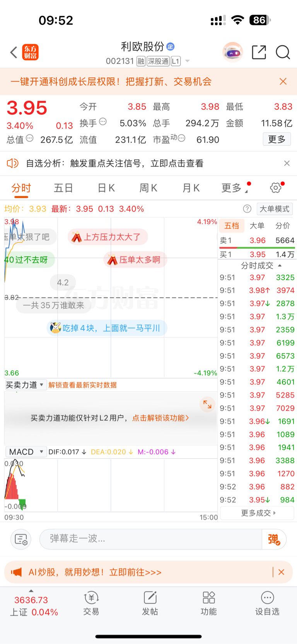Tap the L1 level tag

[176, 61]
